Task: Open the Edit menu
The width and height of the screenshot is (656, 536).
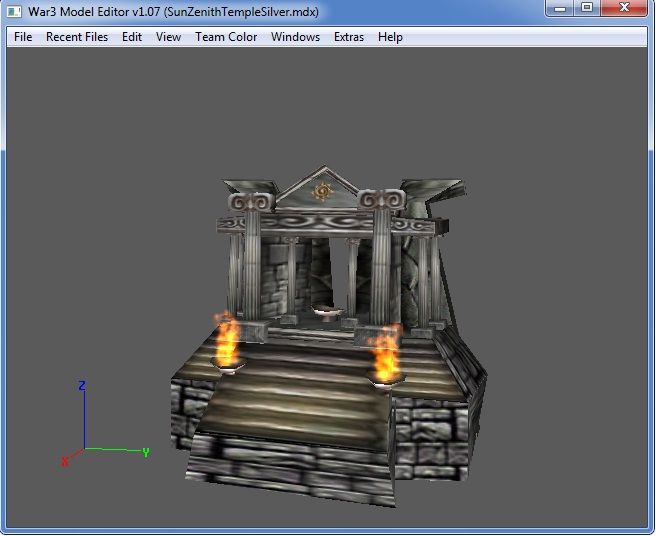Action: coord(132,37)
